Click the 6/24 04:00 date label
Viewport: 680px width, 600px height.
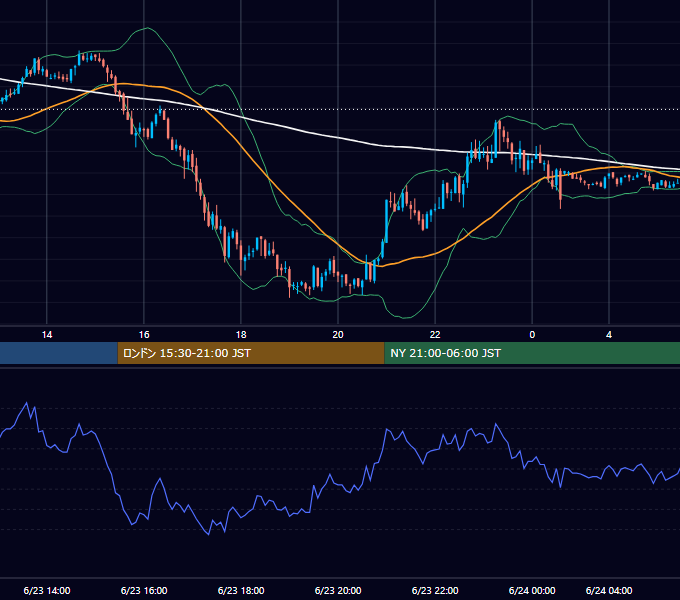point(609,590)
